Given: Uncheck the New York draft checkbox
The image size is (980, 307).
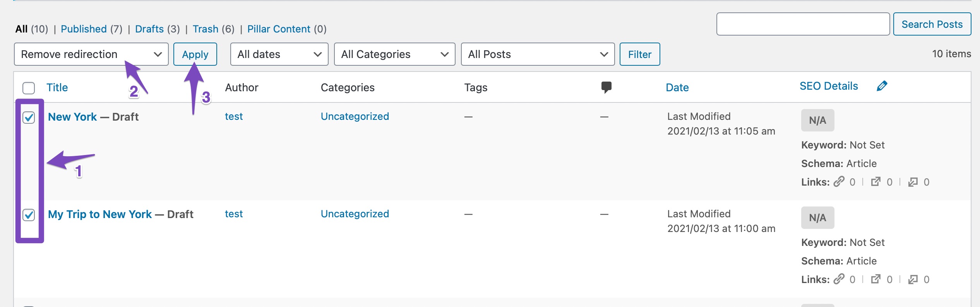Looking at the screenshot, I should click(29, 117).
